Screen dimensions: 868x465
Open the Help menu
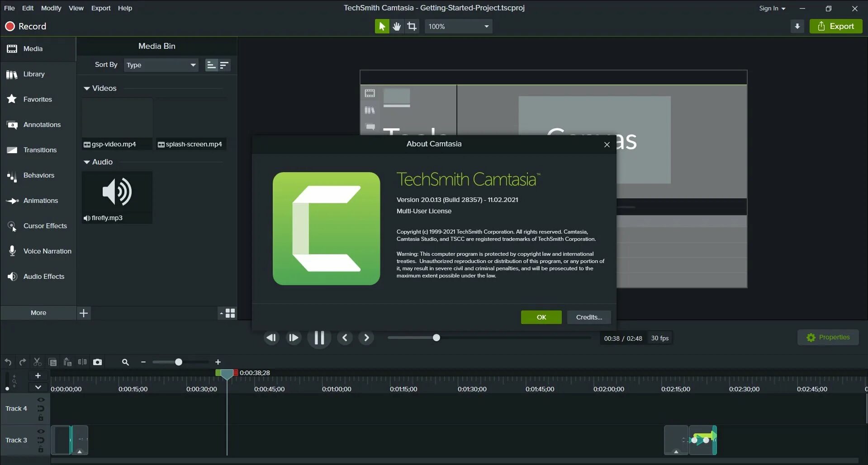[x=125, y=8]
